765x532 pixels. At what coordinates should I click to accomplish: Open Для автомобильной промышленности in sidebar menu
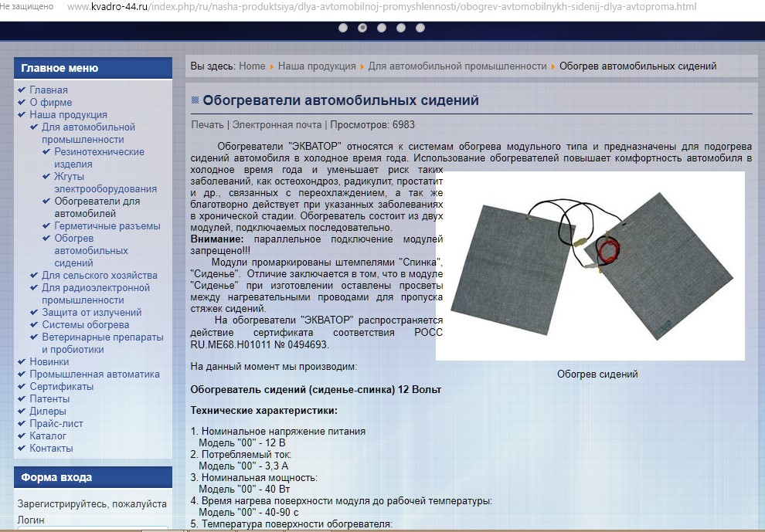click(x=88, y=133)
